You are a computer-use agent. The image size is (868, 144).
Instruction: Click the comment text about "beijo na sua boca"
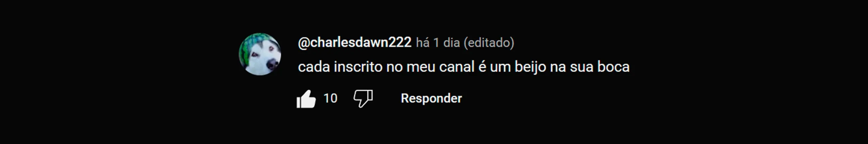pyautogui.click(x=463, y=67)
